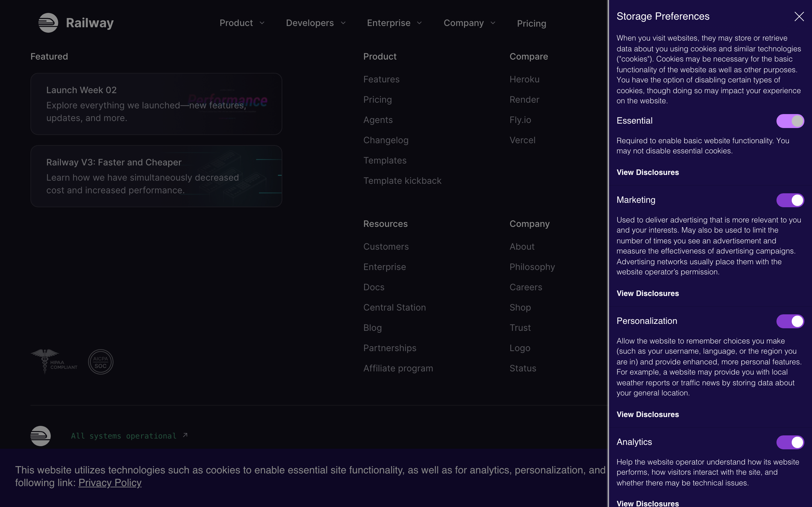
Task: Click the Railway logo in header
Action: tap(48, 23)
